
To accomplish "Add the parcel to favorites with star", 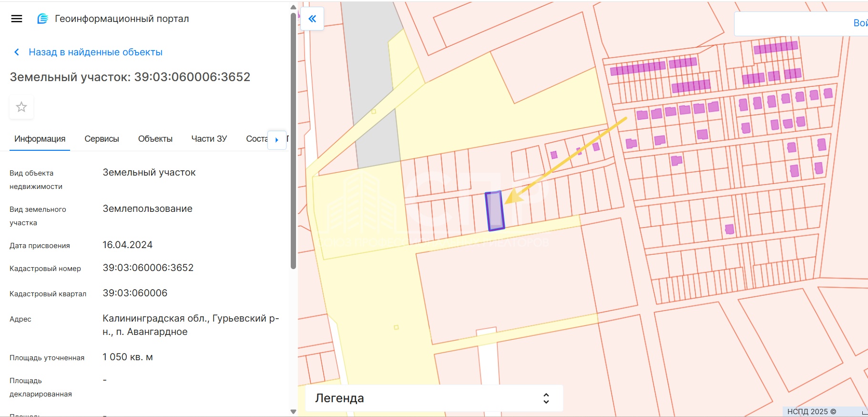I will 21,107.
